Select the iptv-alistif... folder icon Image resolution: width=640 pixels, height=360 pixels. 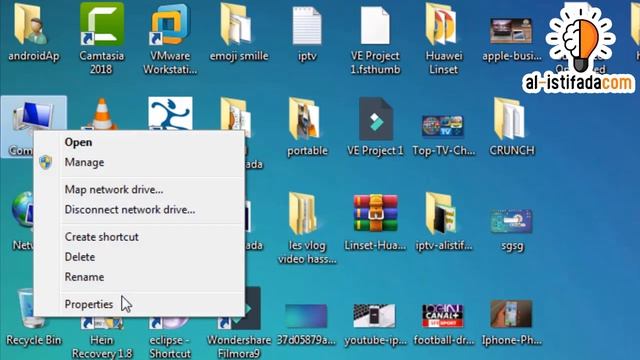click(442, 214)
